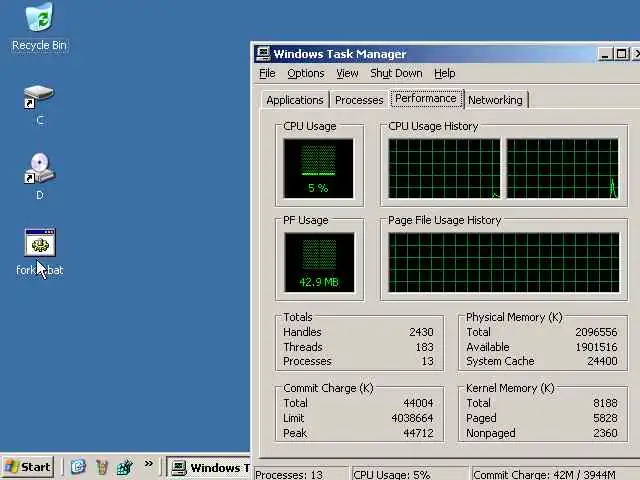
Task: Click Commit Charge Limit value 4038664
Action: tap(412, 418)
